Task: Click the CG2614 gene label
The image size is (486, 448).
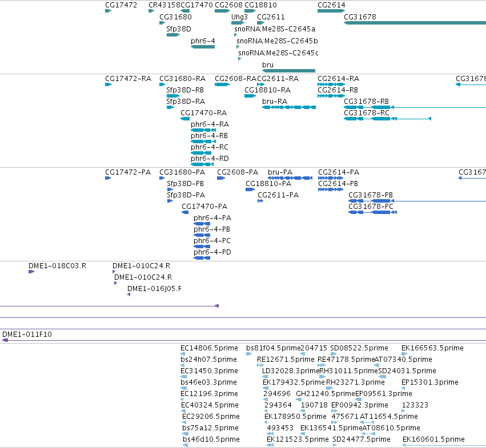Action: click(x=331, y=5)
